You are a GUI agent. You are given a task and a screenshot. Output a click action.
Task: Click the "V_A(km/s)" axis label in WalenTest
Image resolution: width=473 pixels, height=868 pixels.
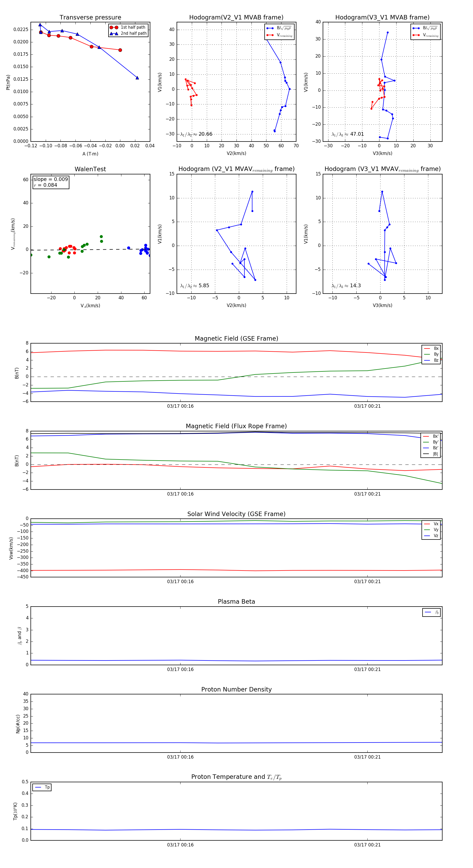(90, 306)
